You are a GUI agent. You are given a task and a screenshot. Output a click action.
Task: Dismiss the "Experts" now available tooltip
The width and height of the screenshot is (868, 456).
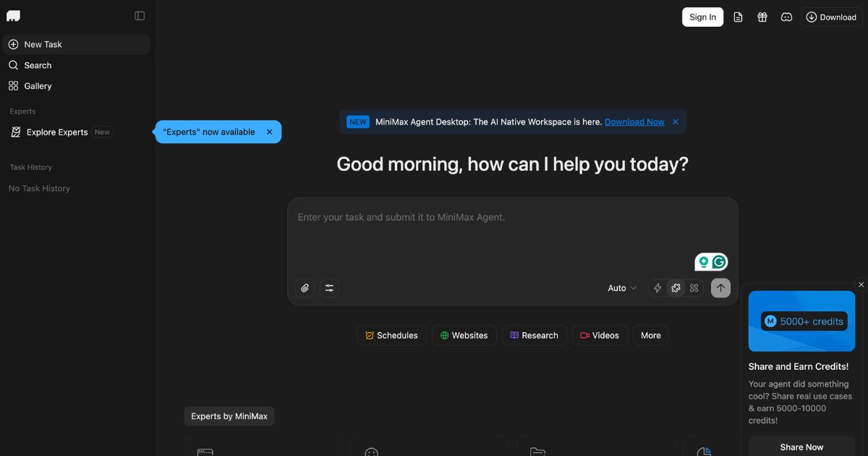point(269,132)
